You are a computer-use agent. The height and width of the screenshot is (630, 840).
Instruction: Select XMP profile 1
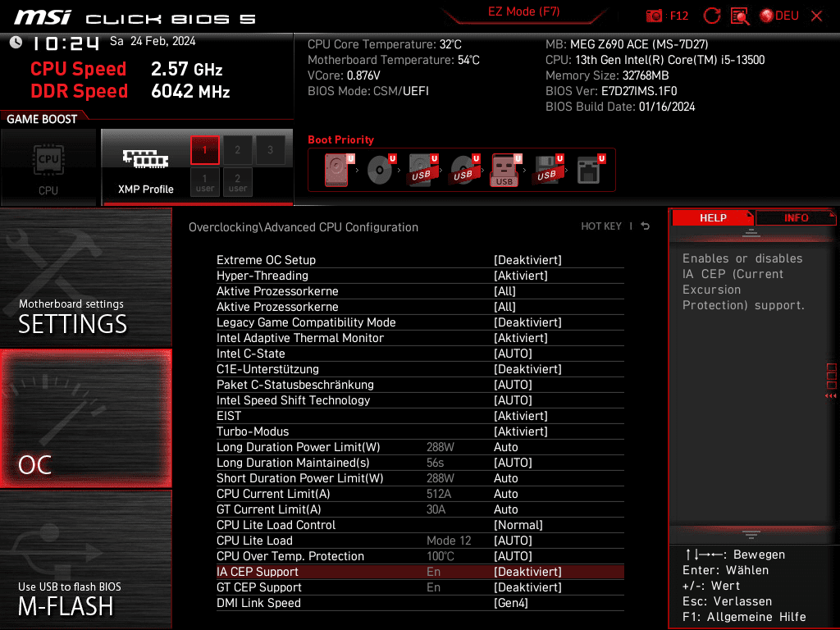(x=204, y=149)
